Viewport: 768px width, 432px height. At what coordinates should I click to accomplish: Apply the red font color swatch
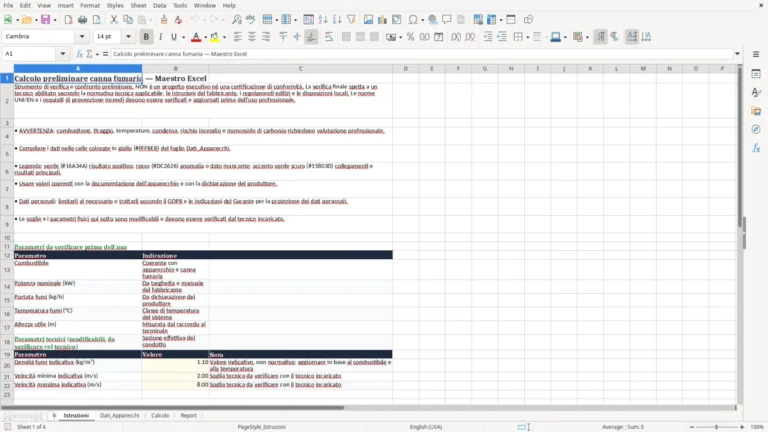pyautogui.click(x=196, y=37)
